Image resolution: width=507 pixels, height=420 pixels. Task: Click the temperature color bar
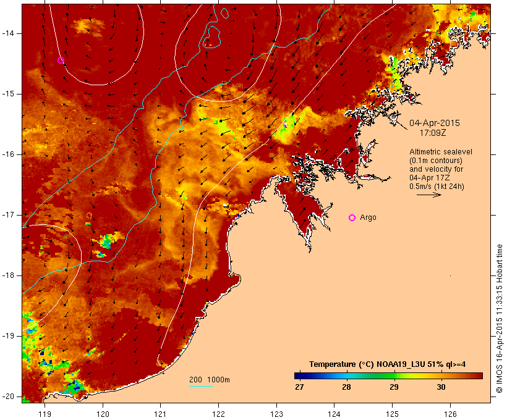(388, 376)
